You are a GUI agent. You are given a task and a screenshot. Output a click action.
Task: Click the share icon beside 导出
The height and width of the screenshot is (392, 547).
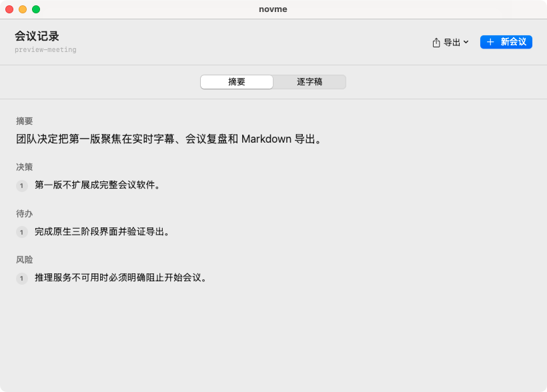pyautogui.click(x=436, y=43)
